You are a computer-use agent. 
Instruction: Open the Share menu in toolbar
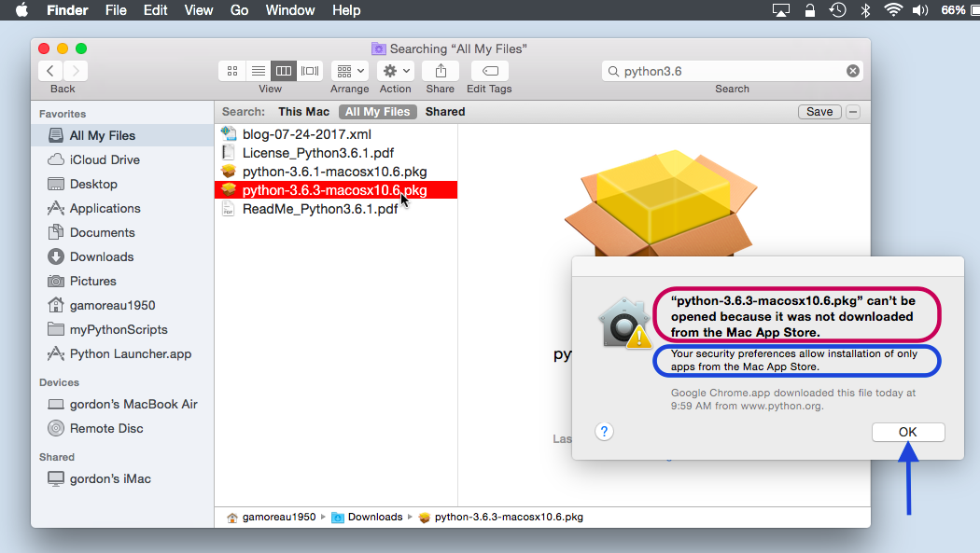click(440, 70)
